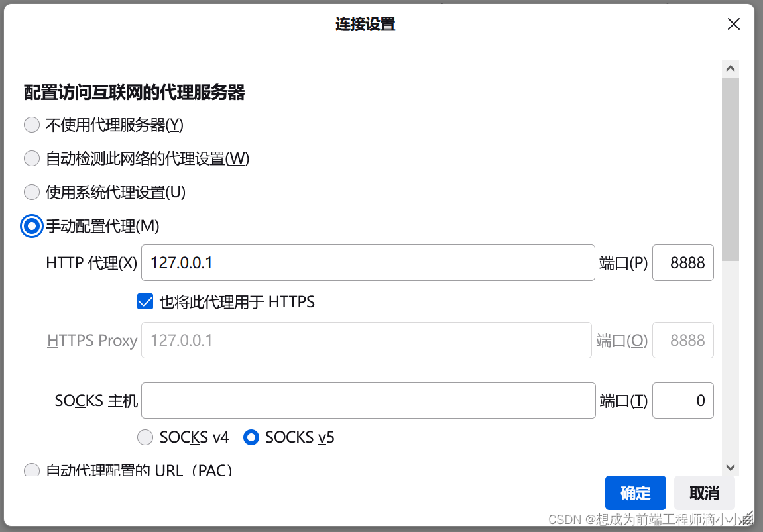Select the SOCKS v4 radio button
Screen dimensions: 763x532
145,437
